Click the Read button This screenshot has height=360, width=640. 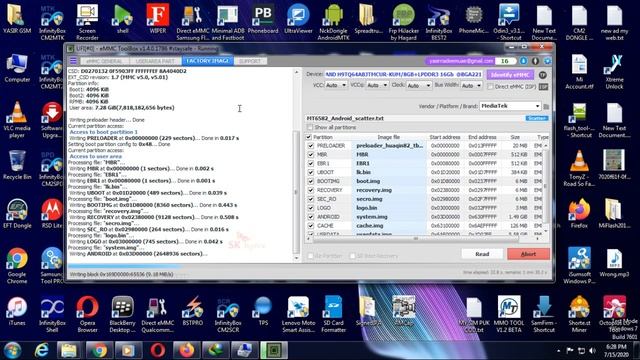pos(482,254)
